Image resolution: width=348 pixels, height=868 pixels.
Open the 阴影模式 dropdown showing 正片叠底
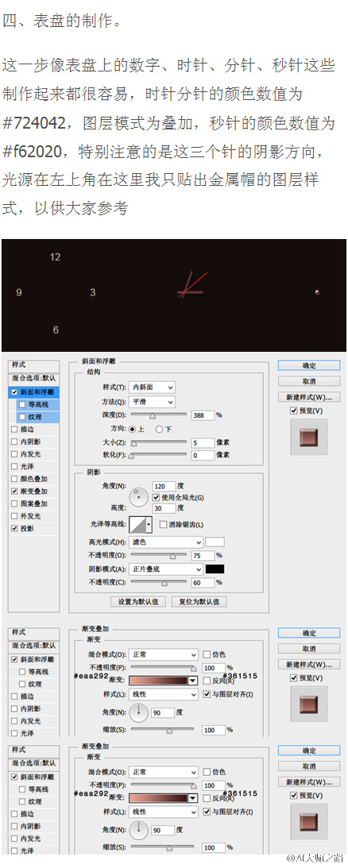(166, 569)
